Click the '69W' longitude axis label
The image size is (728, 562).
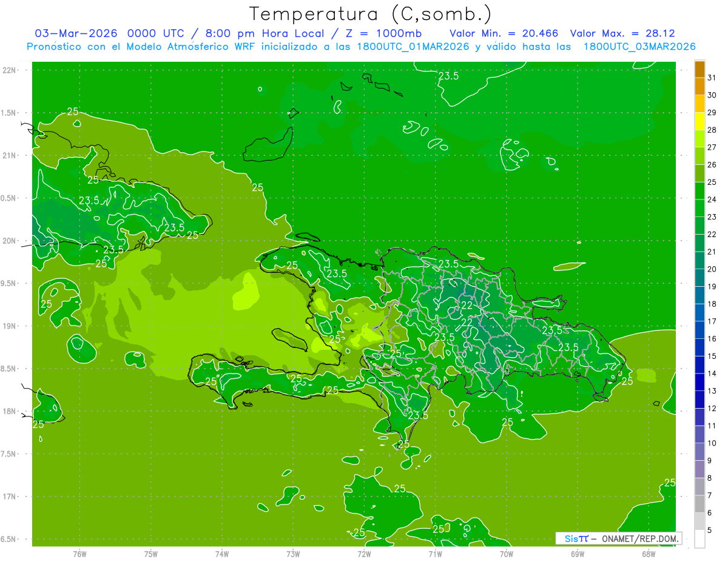[577, 554]
